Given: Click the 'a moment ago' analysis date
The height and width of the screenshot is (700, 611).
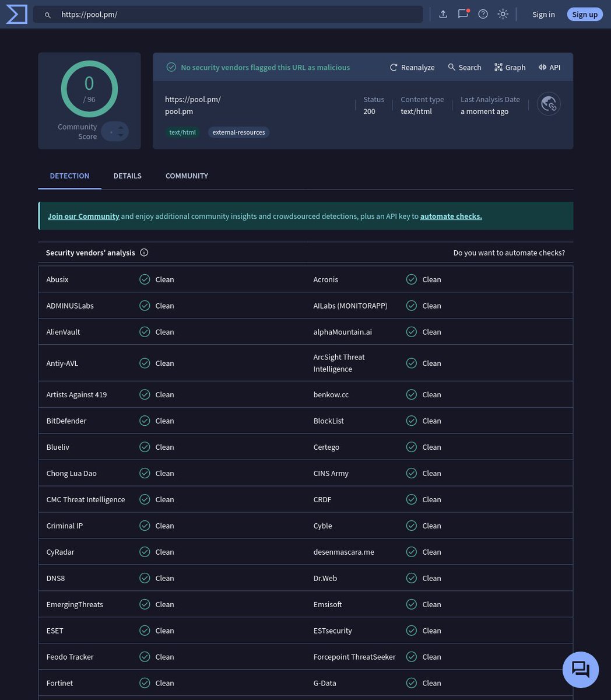Looking at the screenshot, I should tap(484, 111).
